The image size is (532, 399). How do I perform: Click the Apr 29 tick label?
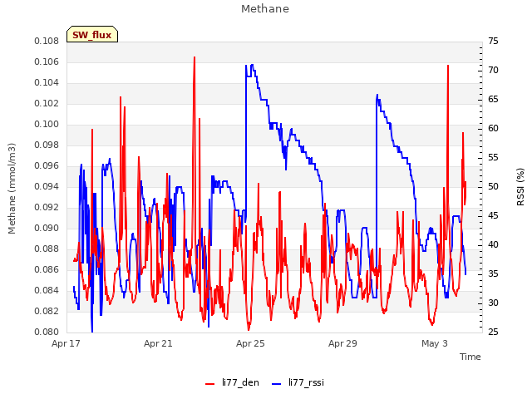[x=342, y=343]
